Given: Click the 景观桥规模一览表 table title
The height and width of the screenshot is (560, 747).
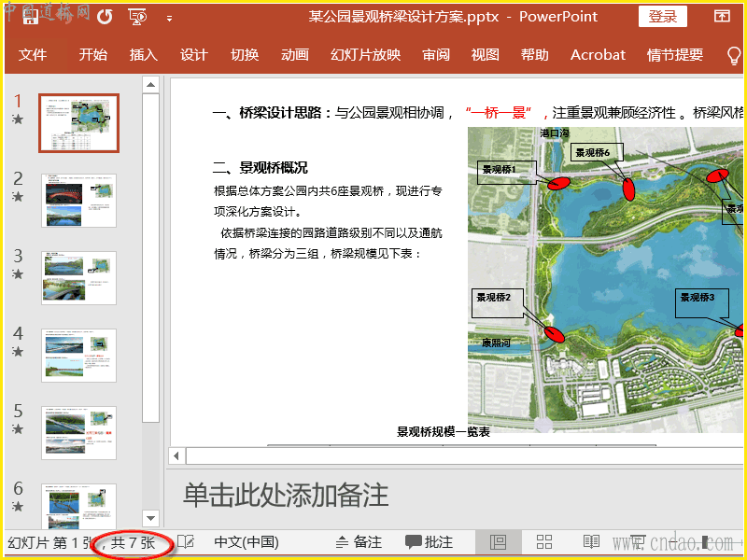Looking at the screenshot, I should (444, 432).
